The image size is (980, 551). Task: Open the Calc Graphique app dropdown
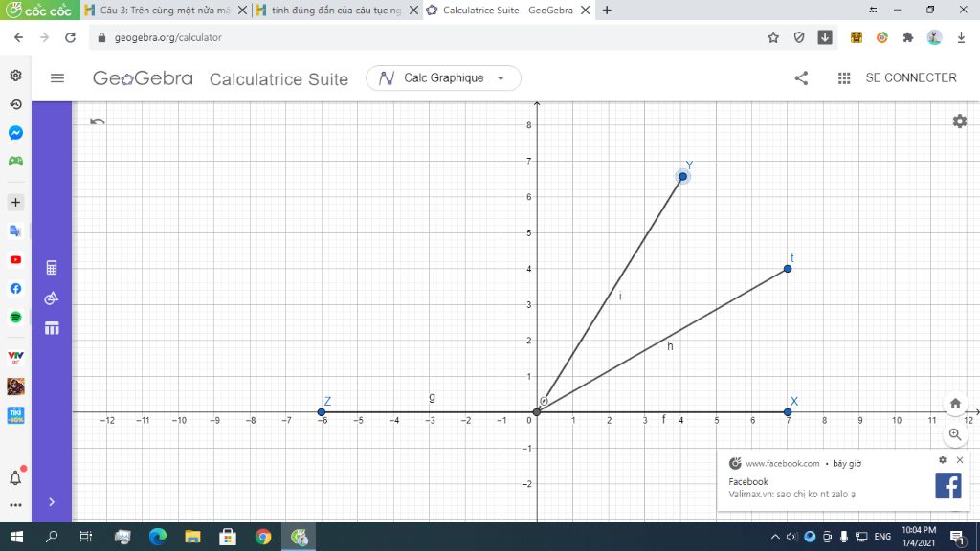click(443, 78)
